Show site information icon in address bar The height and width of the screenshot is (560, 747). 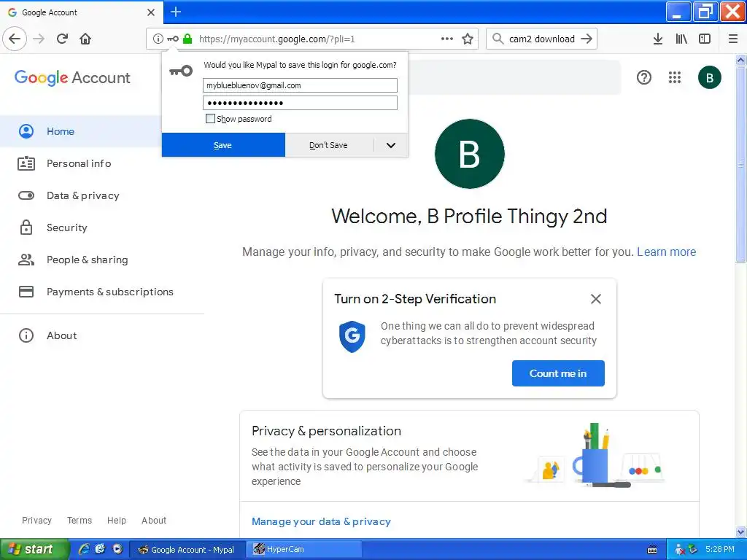(x=158, y=39)
